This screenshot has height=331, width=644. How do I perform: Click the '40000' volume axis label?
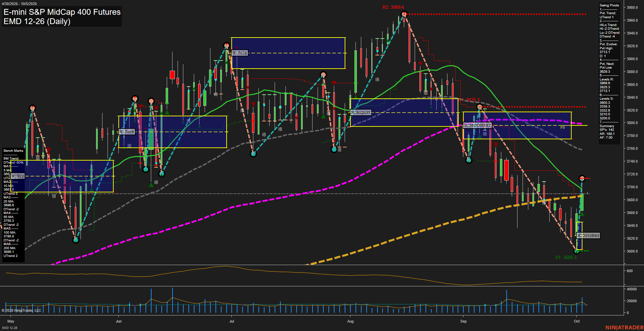tap(631, 289)
